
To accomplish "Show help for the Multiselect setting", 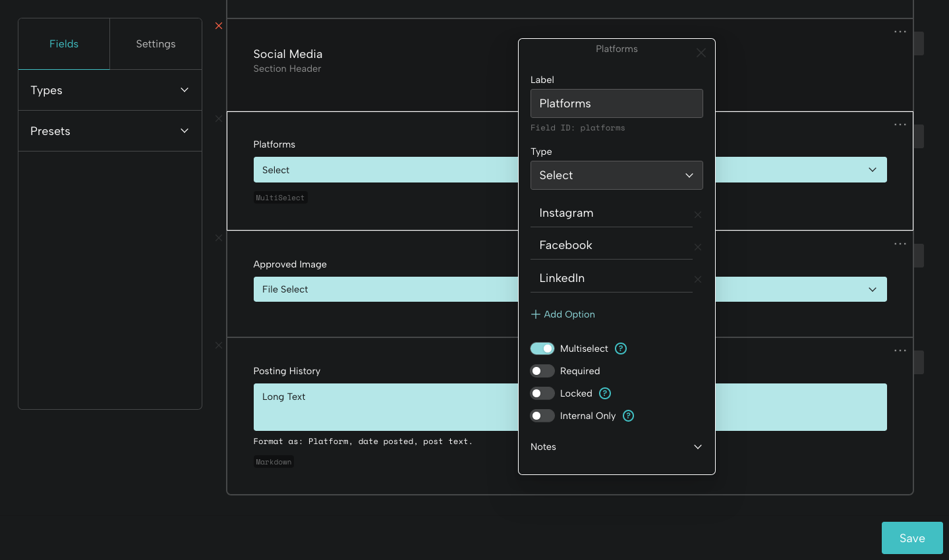I will pos(621,349).
